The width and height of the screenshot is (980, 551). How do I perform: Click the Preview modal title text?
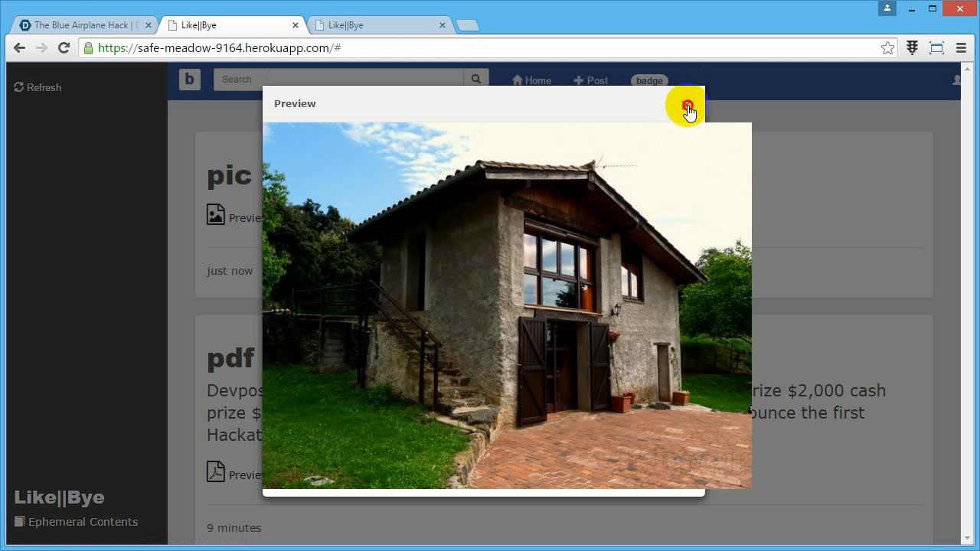(x=295, y=103)
